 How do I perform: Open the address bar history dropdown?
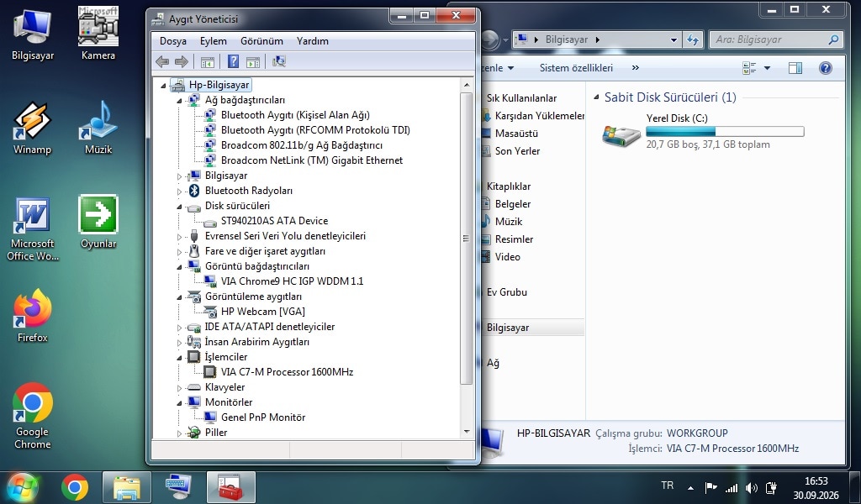point(673,39)
